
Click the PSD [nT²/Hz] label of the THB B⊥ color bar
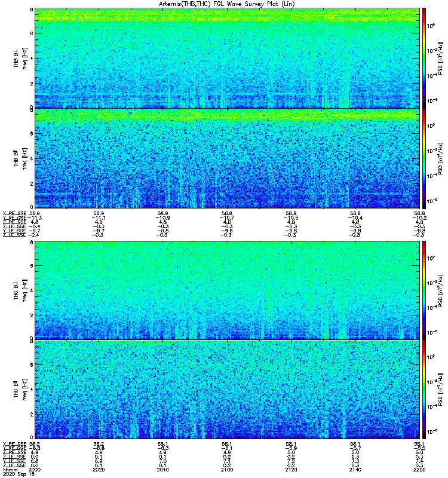(440, 59)
